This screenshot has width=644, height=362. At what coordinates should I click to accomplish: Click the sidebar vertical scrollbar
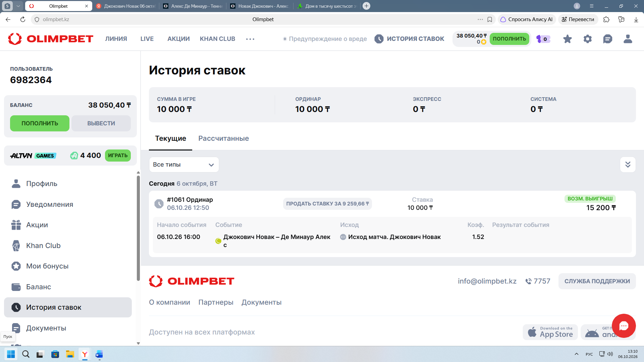click(x=138, y=228)
